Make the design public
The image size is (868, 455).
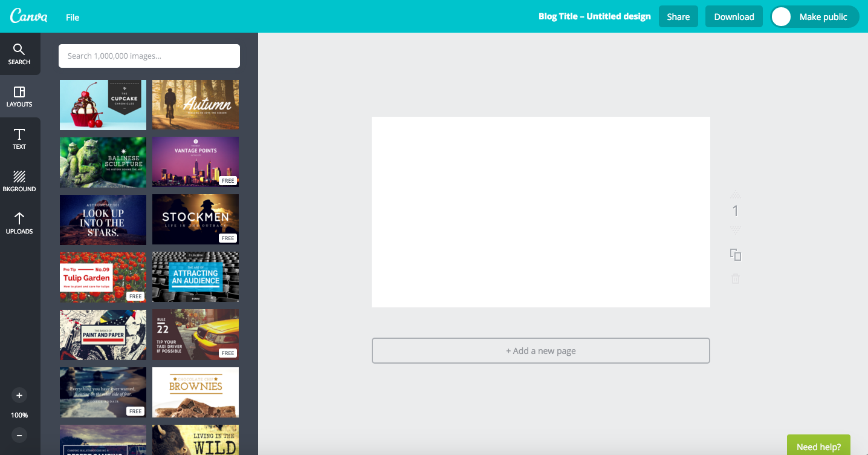point(814,17)
